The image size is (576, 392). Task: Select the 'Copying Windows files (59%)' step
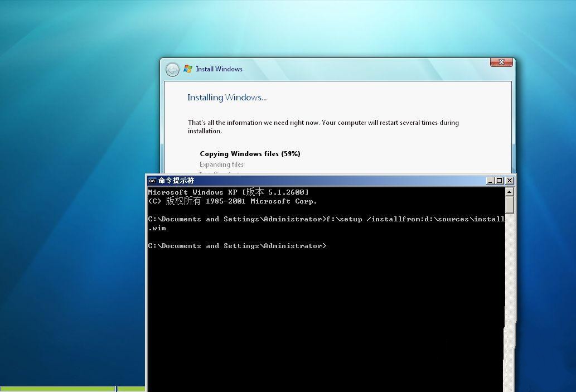click(250, 154)
